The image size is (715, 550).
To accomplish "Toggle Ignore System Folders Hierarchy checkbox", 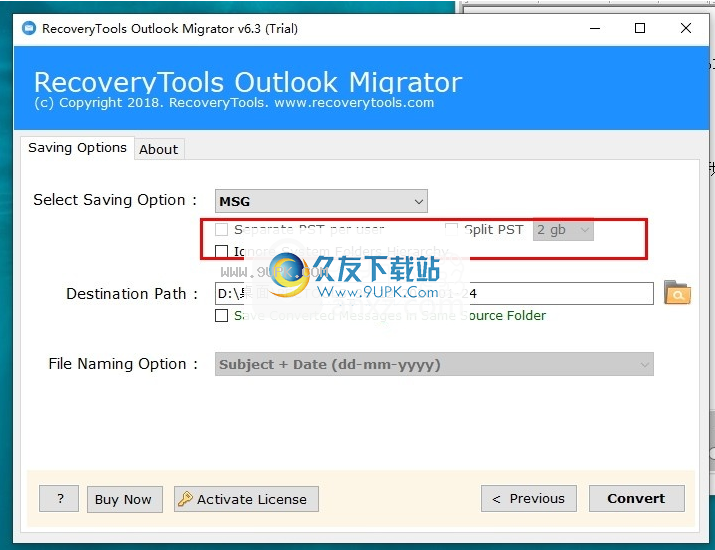I will point(222,251).
